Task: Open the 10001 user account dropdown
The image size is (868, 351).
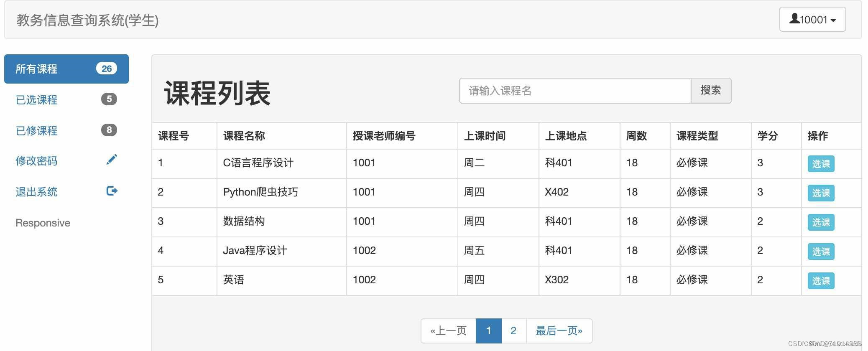Action: pos(812,19)
